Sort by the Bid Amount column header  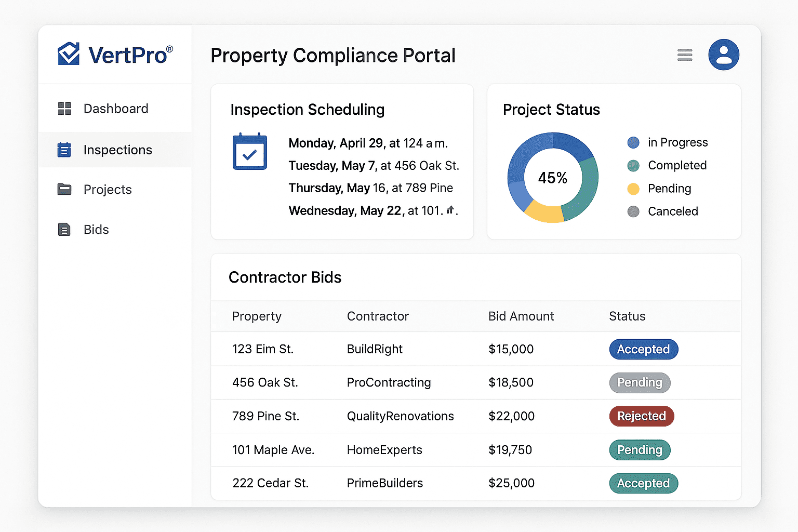coord(521,316)
